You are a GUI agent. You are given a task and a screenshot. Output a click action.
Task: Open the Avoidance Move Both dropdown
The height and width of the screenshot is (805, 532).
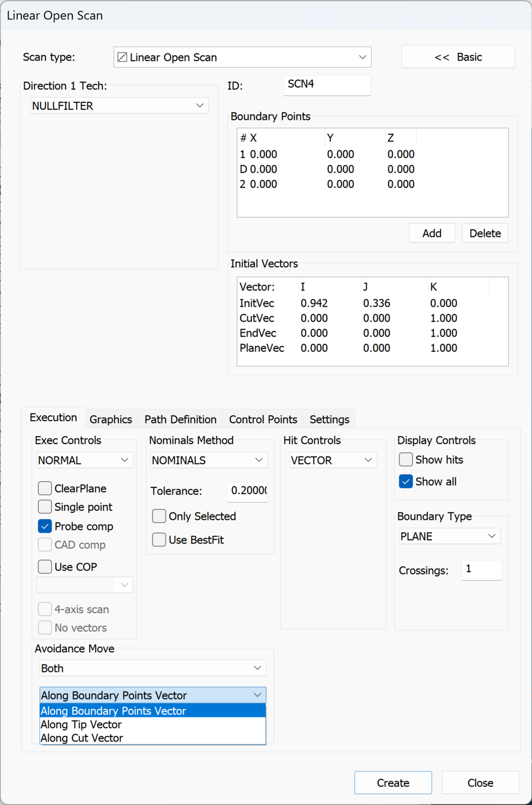coord(153,668)
